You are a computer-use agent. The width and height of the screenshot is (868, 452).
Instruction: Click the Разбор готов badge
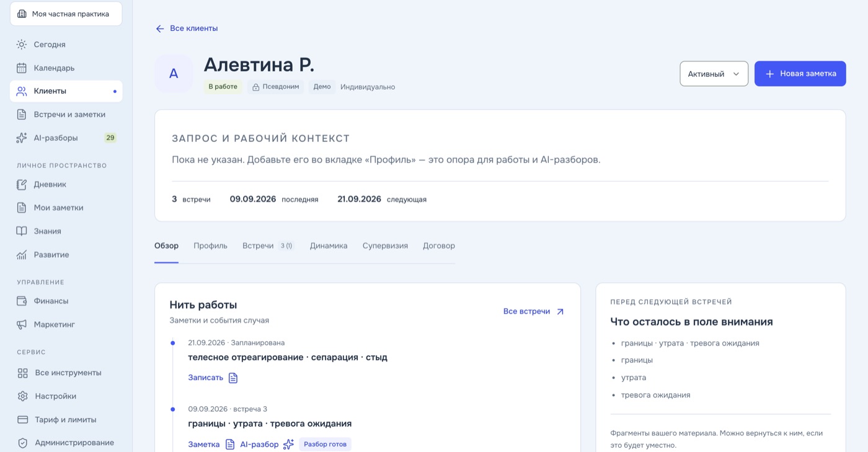[325, 445]
